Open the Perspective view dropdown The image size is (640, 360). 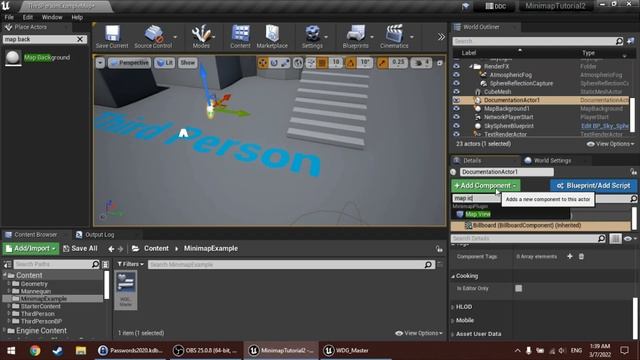[129, 63]
